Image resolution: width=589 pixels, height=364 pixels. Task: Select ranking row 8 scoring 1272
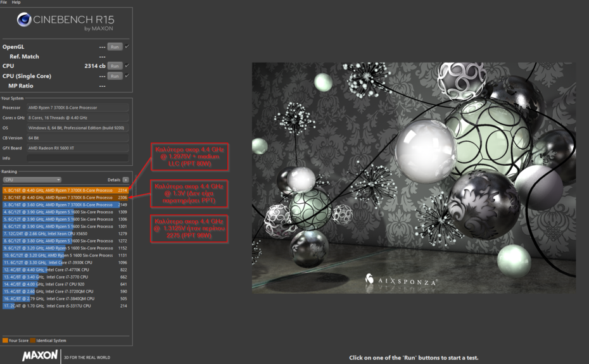[x=65, y=241]
